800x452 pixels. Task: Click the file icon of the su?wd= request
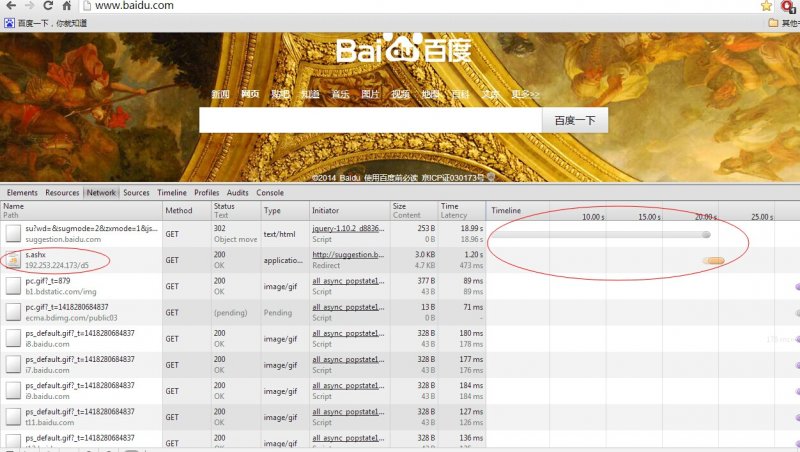(x=13, y=234)
